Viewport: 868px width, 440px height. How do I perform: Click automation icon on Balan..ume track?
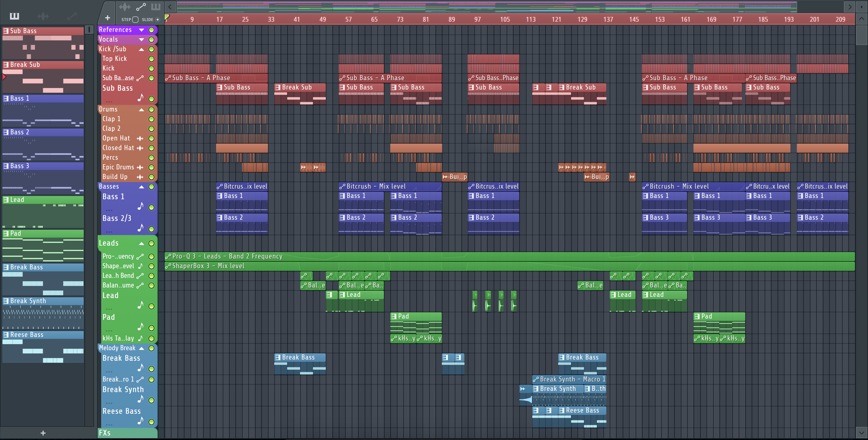point(140,286)
